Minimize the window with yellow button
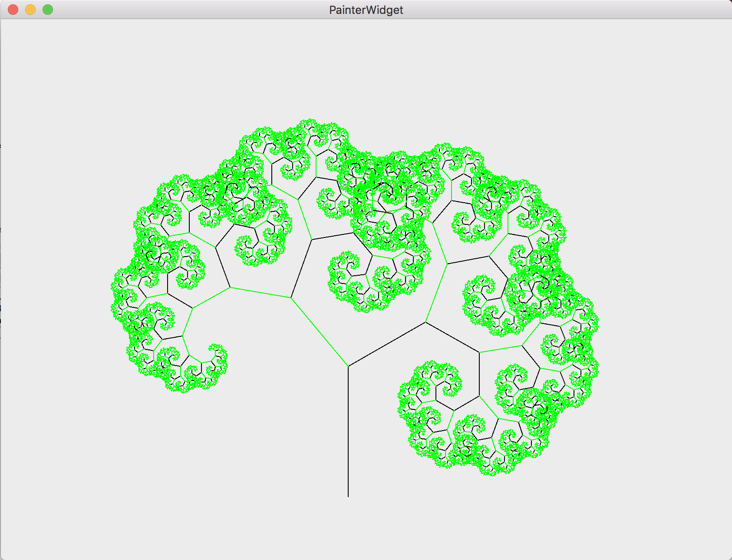The height and width of the screenshot is (560, 732). pyautogui.click(x=30, y=10)
